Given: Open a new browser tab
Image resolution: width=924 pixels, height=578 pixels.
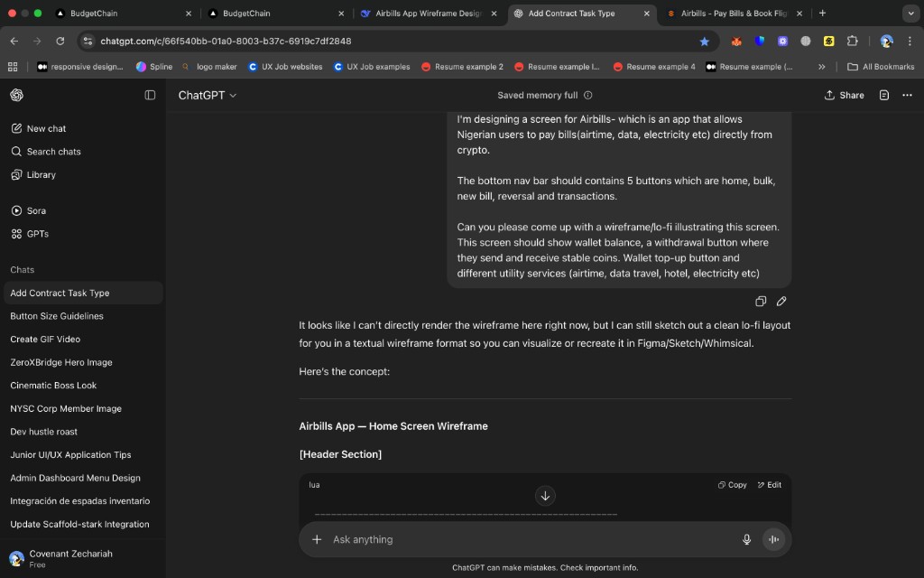Looking at the screenshot, I should tap(822, 13).
